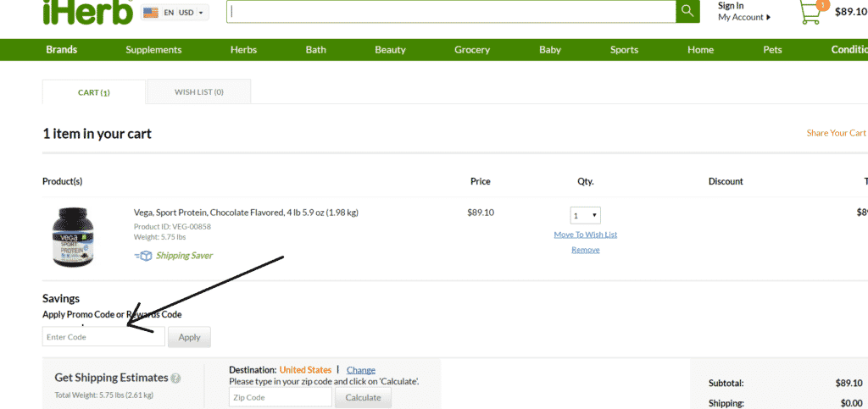Viewport: 868px width, 409px height.
Task: Click the shipping estimates help icon
Action: coord(175,379)
